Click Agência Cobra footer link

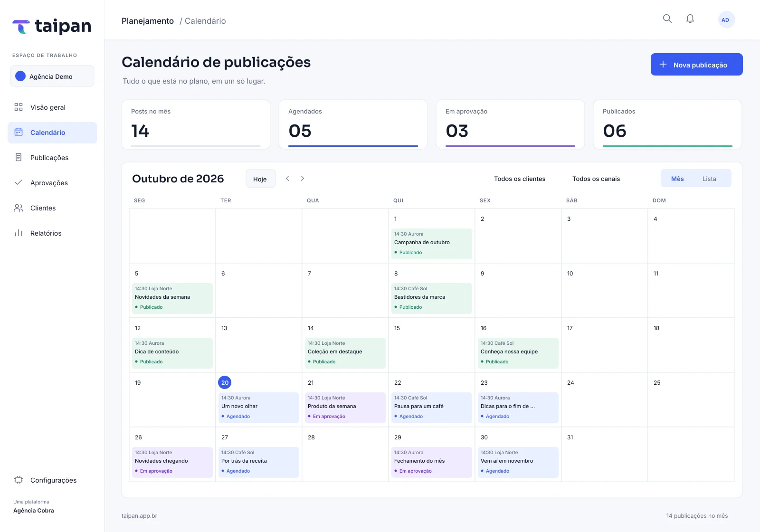pyautogui.click(x=34, y=511)
